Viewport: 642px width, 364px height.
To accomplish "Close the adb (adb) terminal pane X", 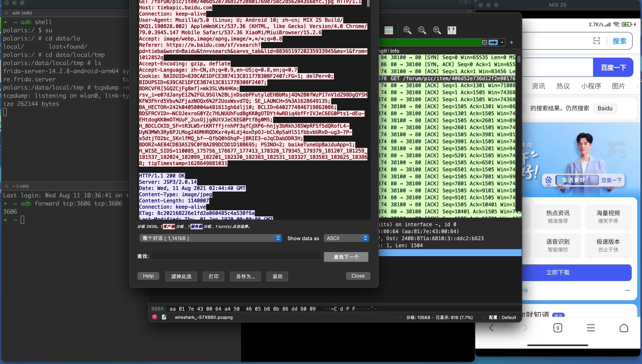I will coord(6,13).
